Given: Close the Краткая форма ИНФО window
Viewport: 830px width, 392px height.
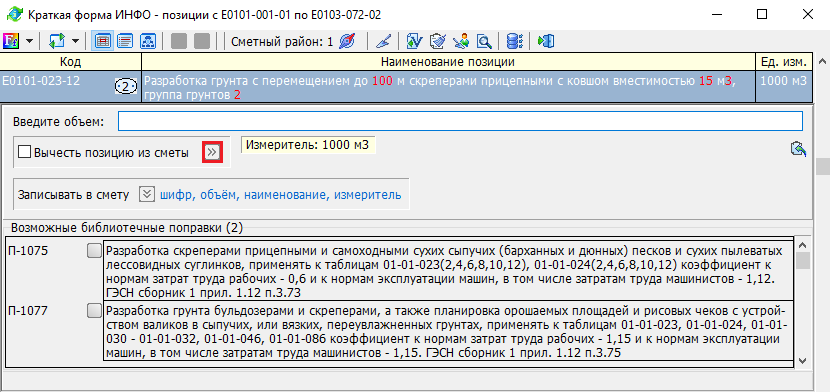Looking at the screenshot, I should 808,15.
